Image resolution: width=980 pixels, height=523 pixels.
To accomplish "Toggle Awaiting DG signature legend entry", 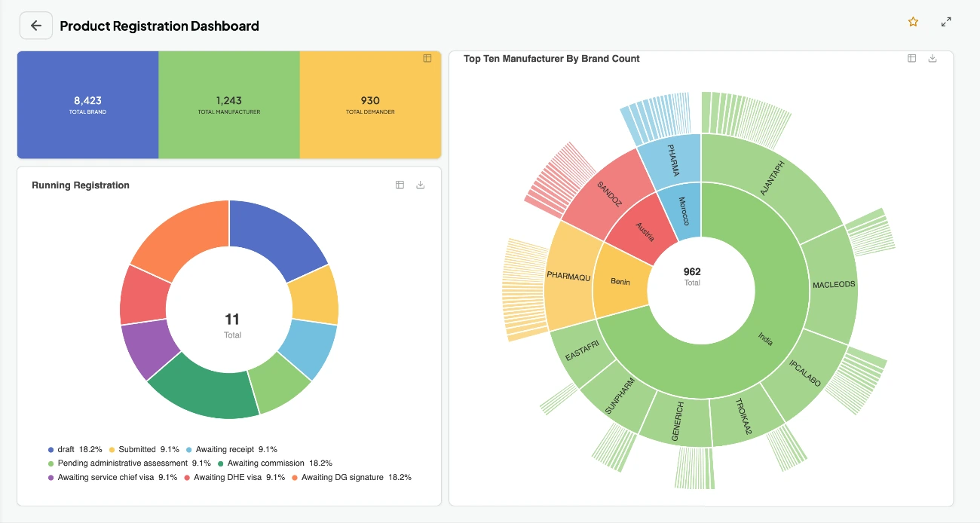I will [351, 477].
